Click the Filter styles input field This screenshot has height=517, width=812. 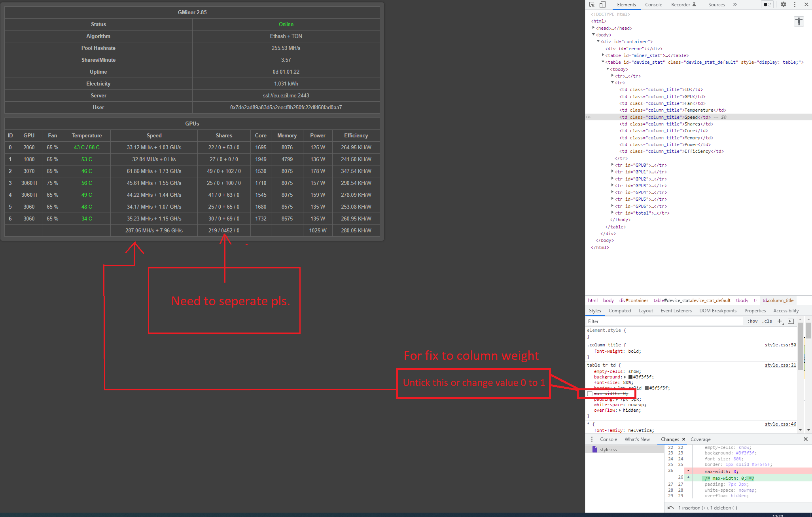(633, 321)
